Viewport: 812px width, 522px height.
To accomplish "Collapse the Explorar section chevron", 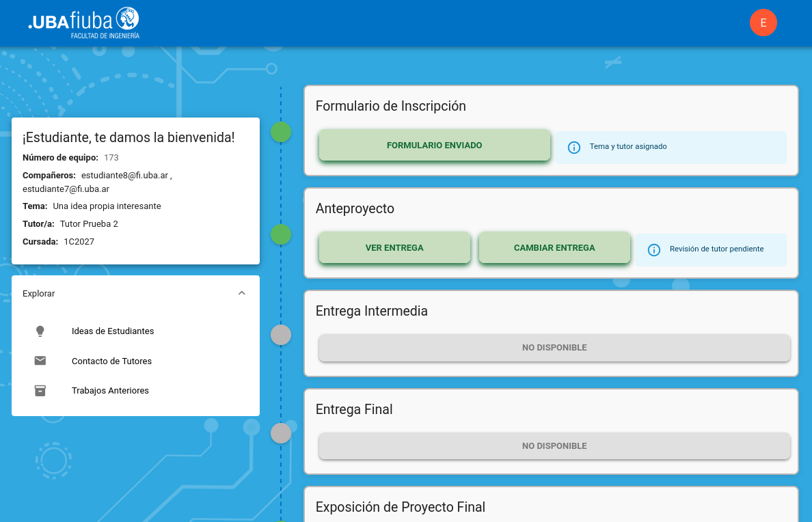I will [241, 293].
